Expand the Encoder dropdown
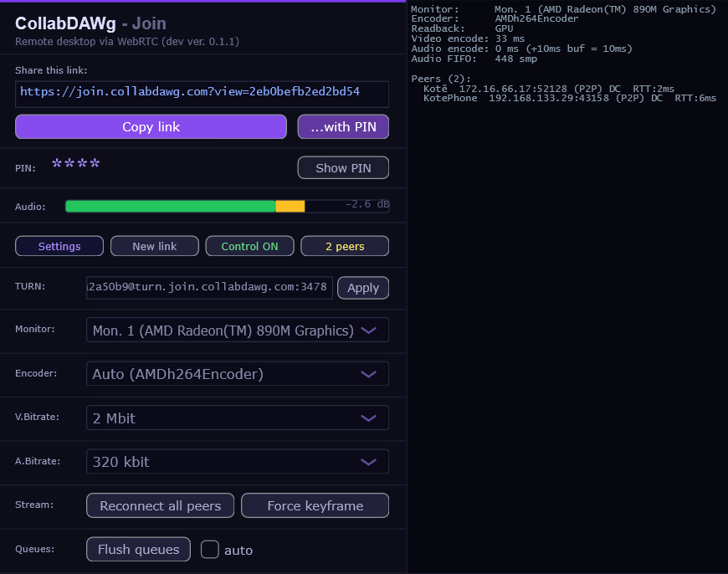 tap(238, 374)
